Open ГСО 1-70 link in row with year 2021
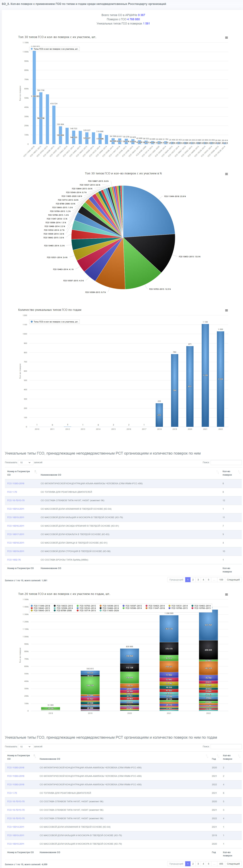243x868 pixels. (x=12, y=793)
